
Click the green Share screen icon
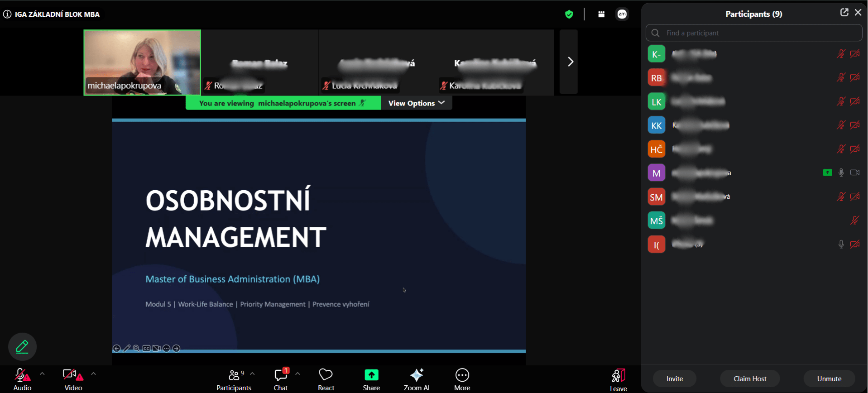[x=371, y=375]
